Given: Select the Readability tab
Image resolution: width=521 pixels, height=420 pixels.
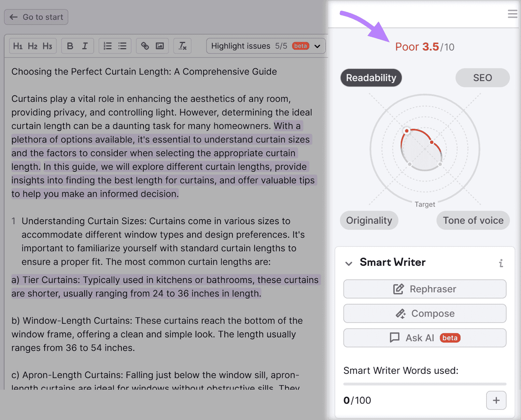Looking at the screenshot, I should tap(371, 78).
